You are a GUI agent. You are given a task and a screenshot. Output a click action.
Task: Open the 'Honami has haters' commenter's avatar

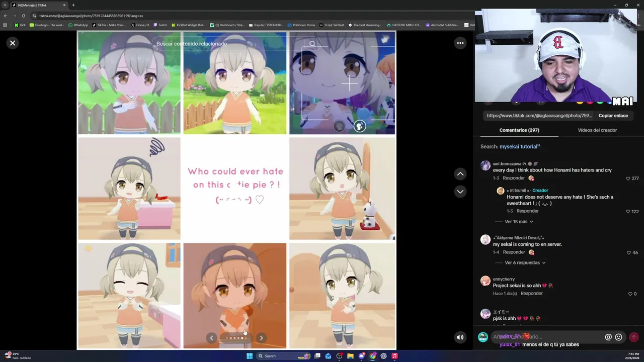(485, 165)
